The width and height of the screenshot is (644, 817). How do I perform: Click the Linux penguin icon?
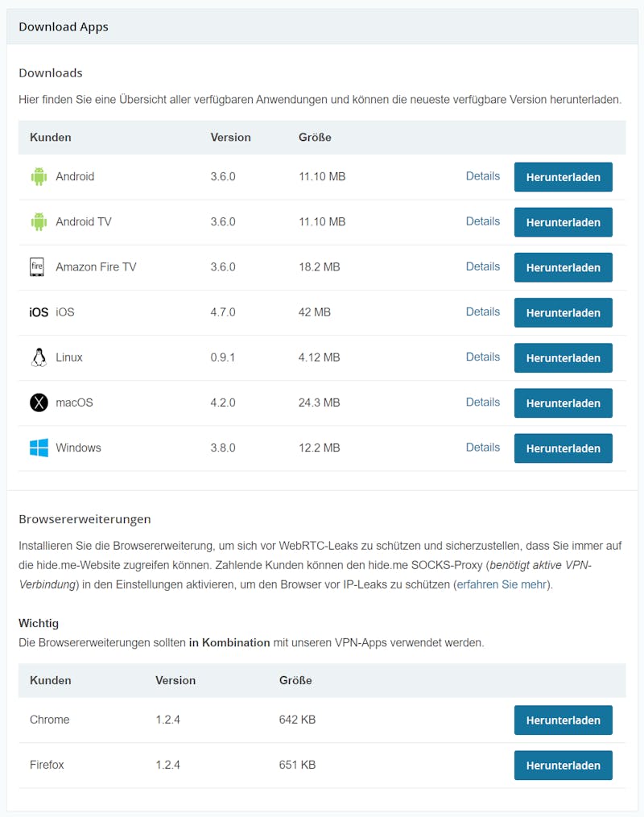coord(39,357)
